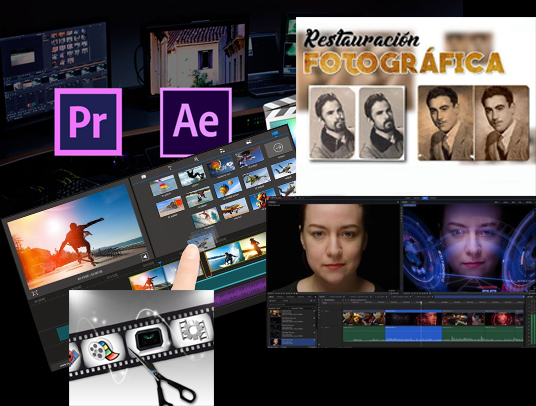The image size is (536, 406).
Task: Select the blue highlighted audio clip in timeline
Action: pos(413,333)
